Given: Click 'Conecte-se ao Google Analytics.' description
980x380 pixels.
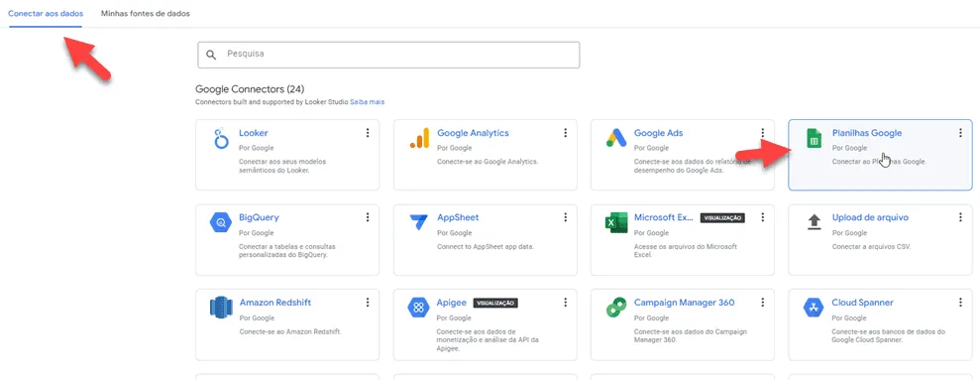Looking at the screenshot, I should (488, 162).
